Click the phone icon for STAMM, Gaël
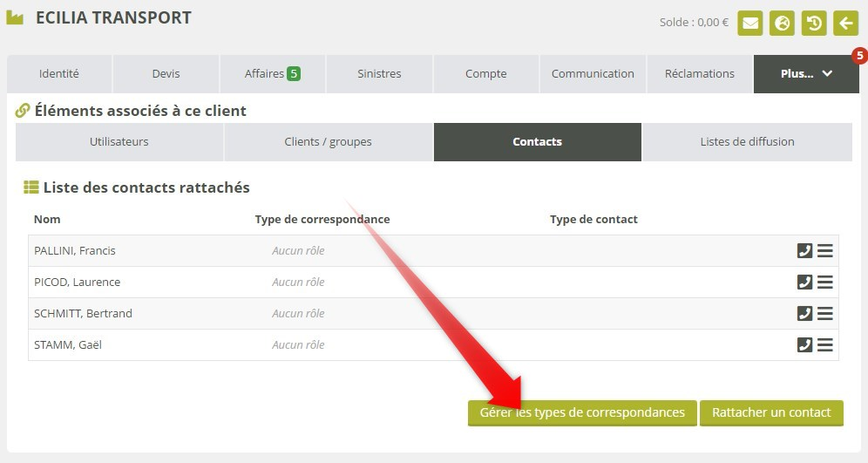Screen dimensions: 868x463 point(804,345)
